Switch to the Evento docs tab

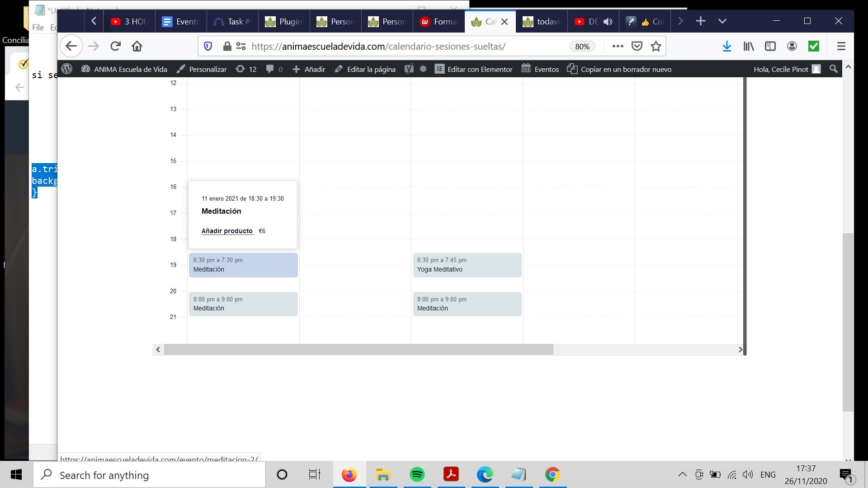click(181, 22)
